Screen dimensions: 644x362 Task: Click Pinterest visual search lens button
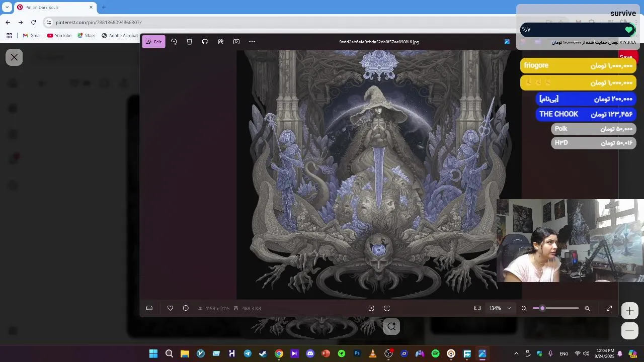(x=391, y=326)
